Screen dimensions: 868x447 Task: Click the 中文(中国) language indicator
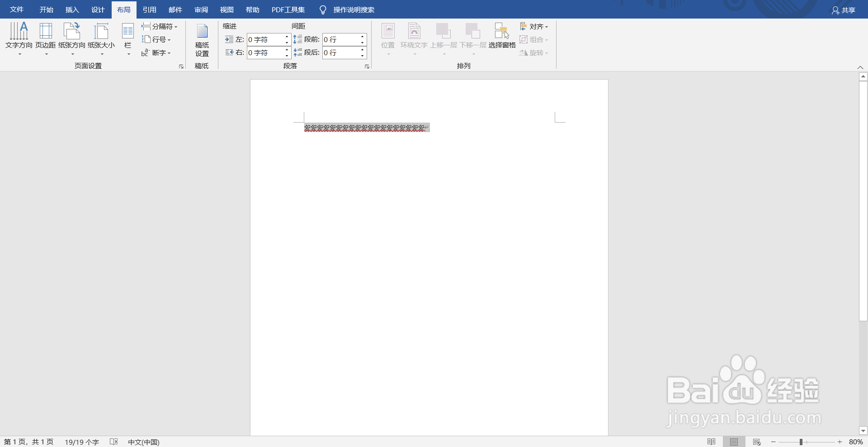click(x=144, y=442)
